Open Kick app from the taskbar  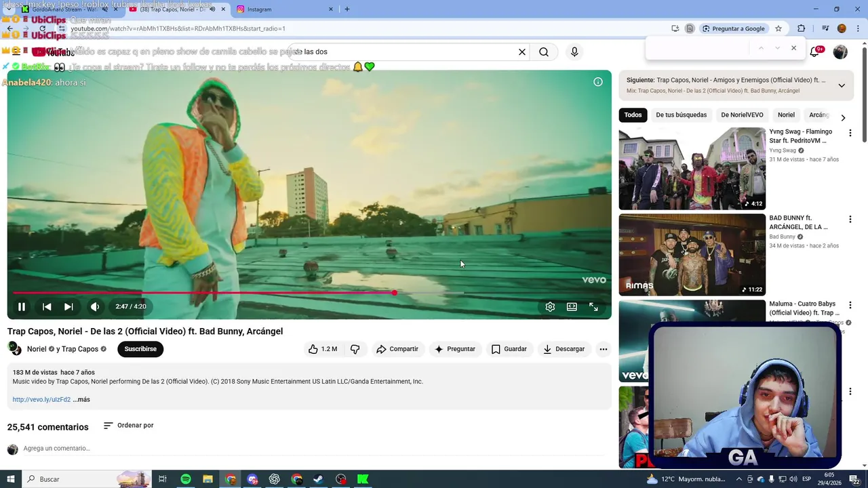(x=363, y=479)
